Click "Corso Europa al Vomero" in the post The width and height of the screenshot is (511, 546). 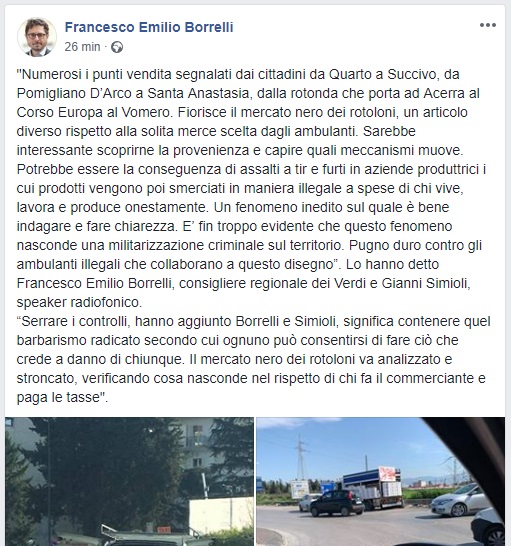tap(95, 112)
